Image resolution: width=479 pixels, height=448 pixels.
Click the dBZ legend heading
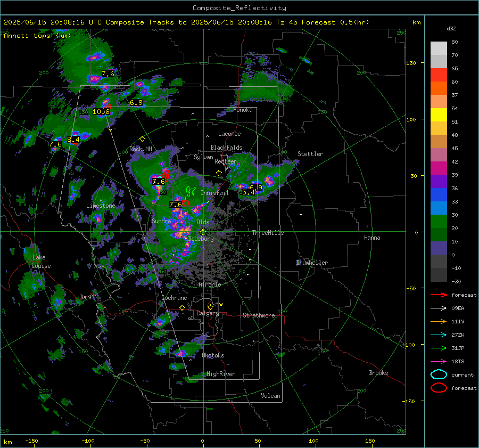coord(451,29)
